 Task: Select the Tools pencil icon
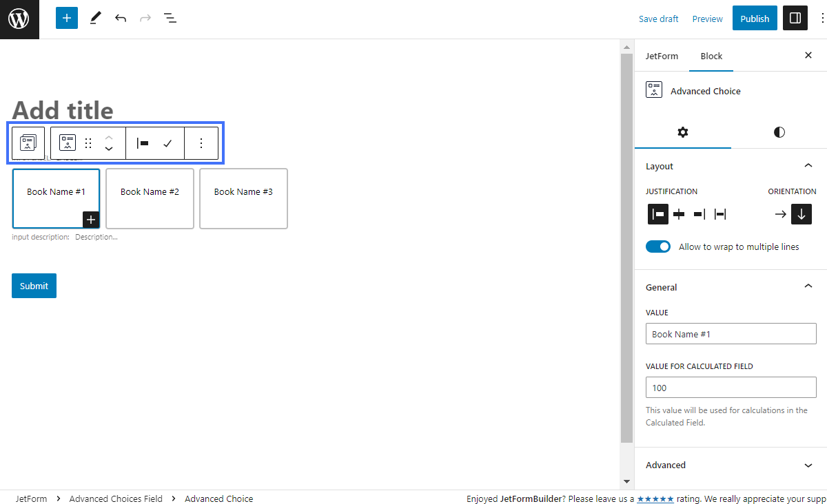95,19
